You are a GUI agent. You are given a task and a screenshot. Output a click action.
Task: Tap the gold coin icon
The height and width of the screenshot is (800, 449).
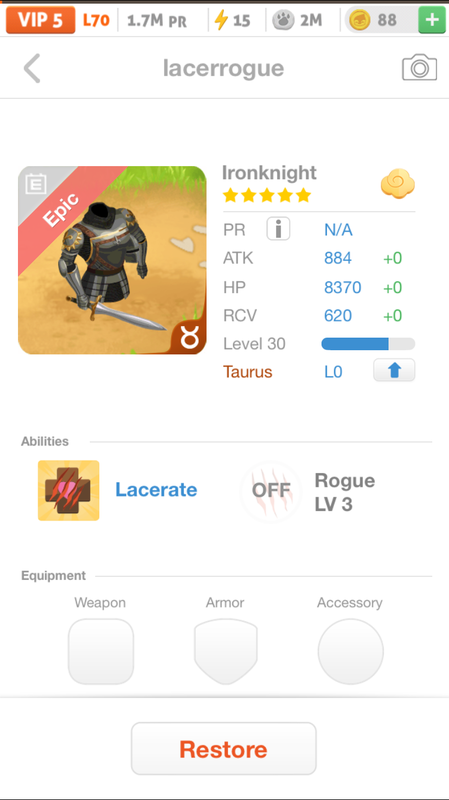360,20
